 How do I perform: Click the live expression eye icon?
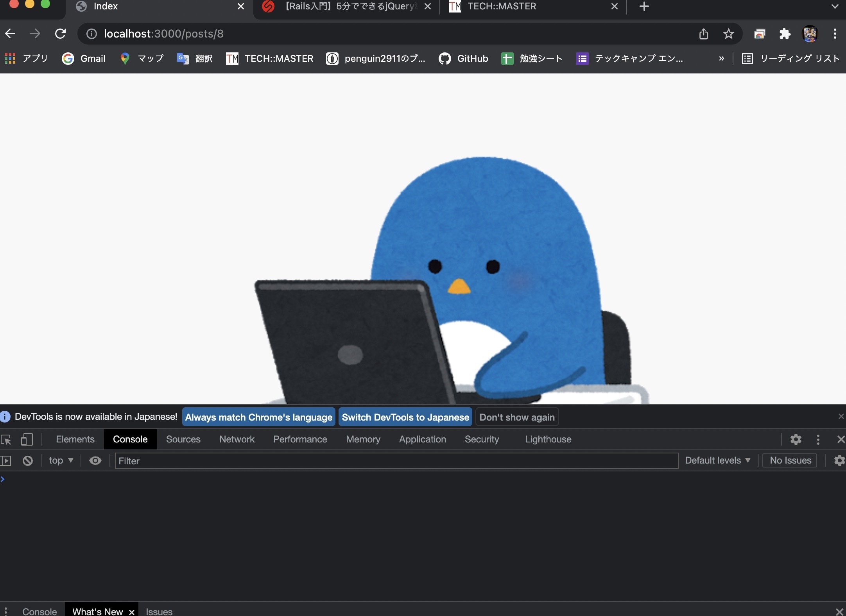95,461
